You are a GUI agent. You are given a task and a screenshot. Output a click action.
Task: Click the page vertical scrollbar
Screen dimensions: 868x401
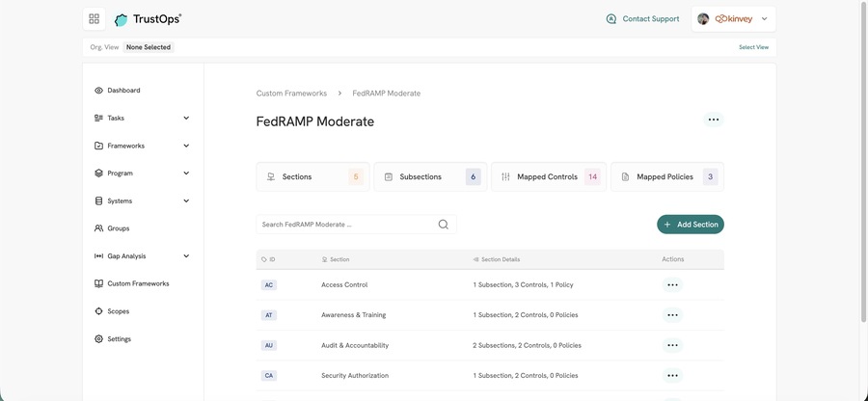[863, 162]
